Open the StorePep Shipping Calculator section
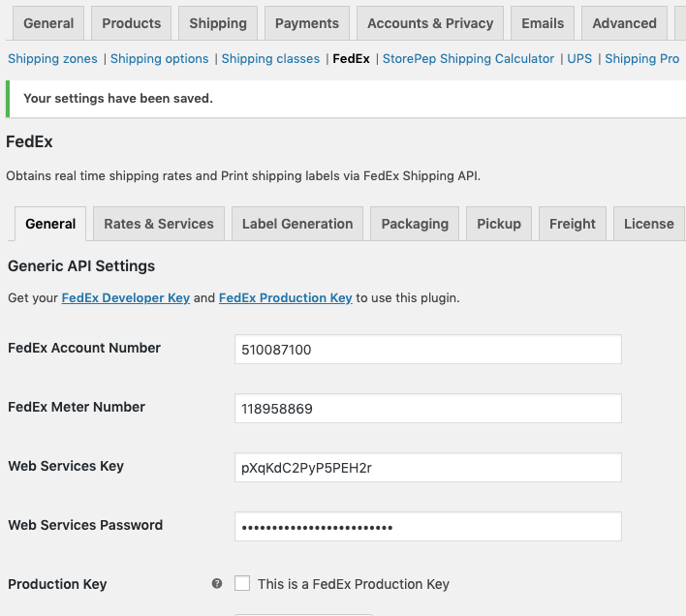The width and height of the screenshot is (686, 616). pyautogui.click(x=468, y=59)
